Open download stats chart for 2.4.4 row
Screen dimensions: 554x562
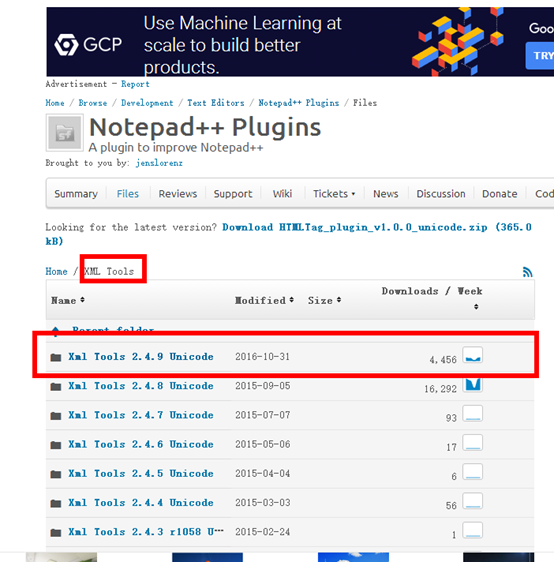473,501
